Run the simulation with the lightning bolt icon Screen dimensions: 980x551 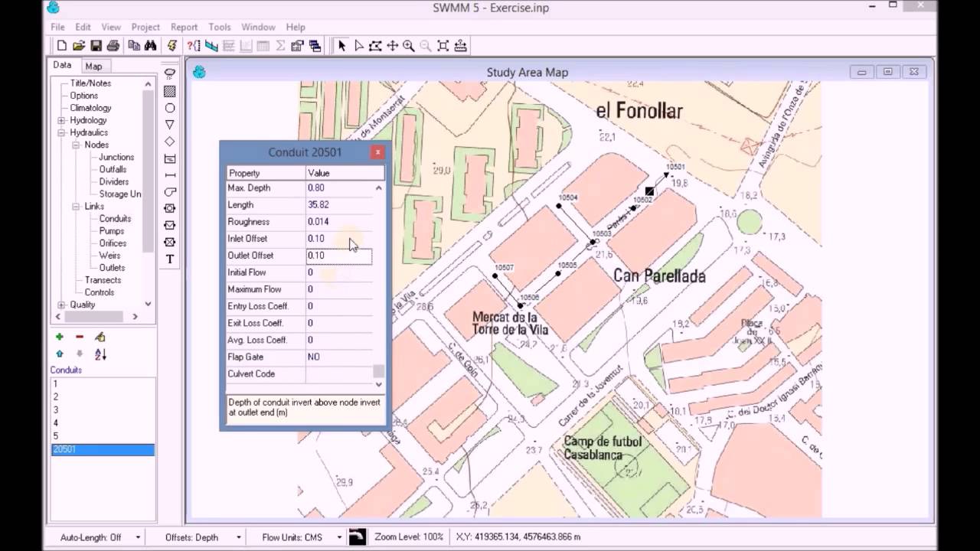(172, 46)
